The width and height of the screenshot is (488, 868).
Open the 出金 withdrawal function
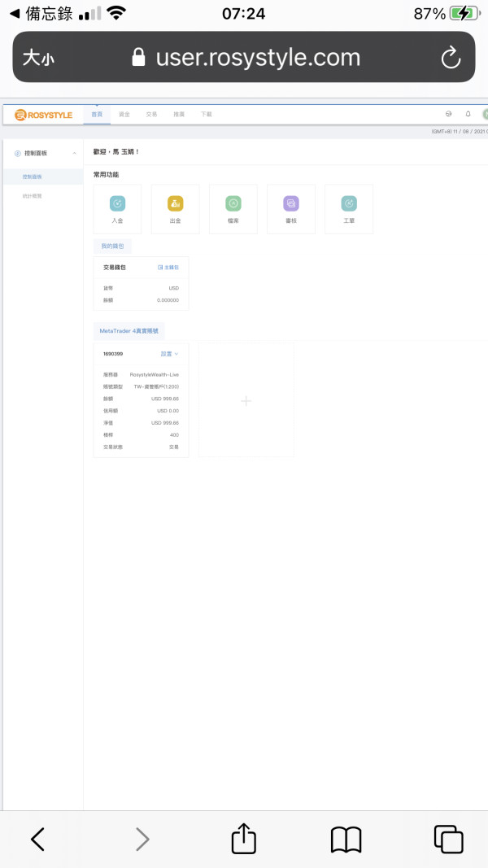176,209
